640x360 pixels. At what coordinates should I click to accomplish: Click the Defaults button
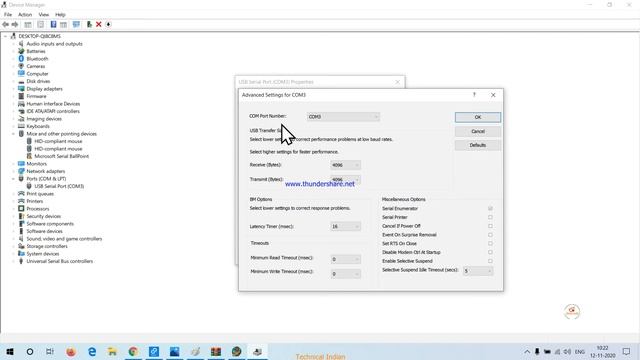(478, 145)
